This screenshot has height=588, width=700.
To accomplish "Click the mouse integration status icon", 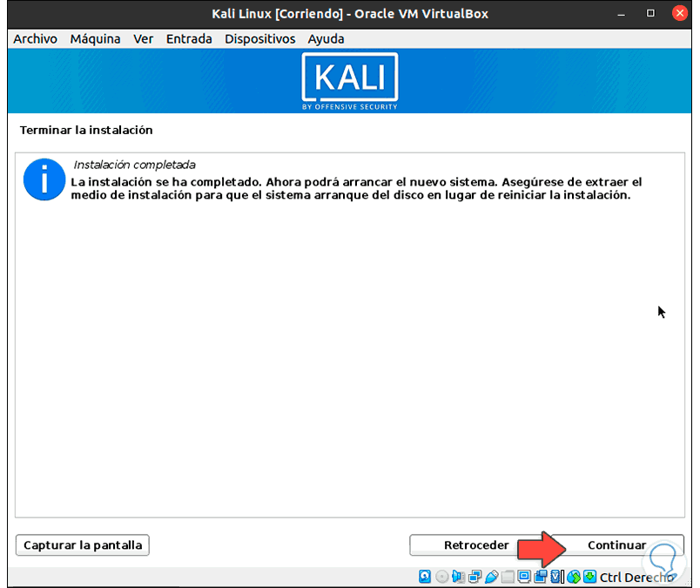I will pos(574,577).
